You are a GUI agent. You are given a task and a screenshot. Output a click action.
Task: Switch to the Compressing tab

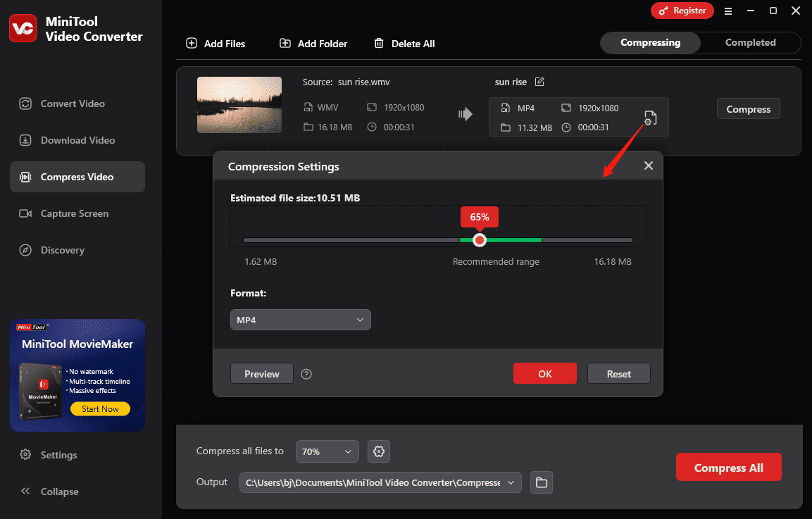[651, 42]
